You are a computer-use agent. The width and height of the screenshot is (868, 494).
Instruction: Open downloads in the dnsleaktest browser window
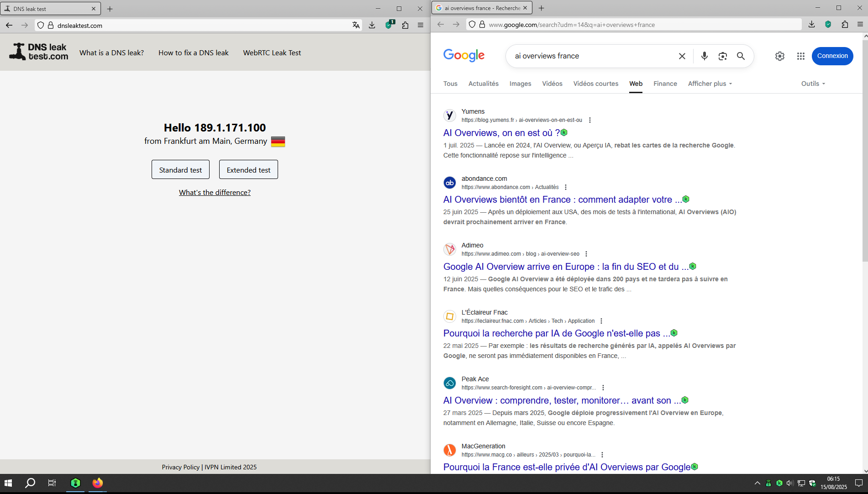point(372,25)
